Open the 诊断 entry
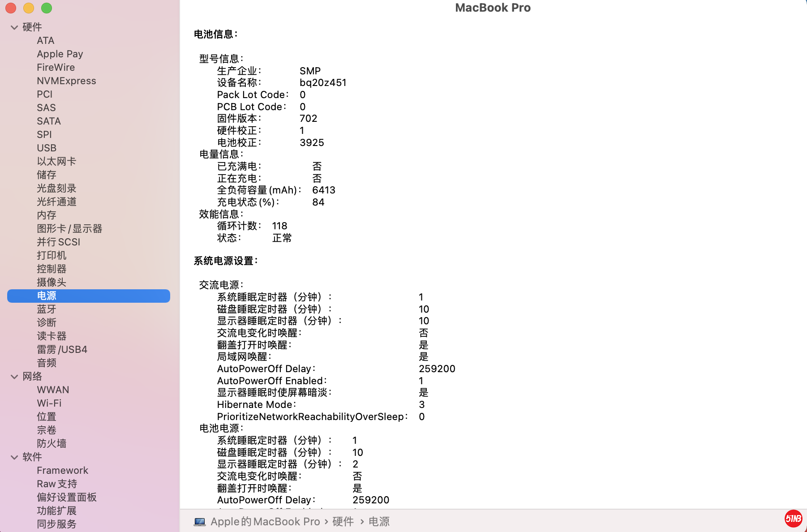 click(47, 323)
